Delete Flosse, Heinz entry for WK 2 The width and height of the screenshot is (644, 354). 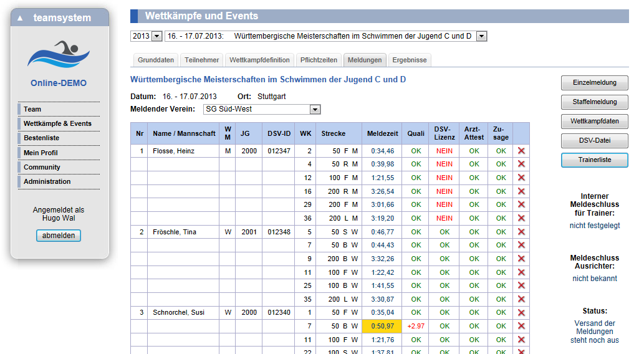521,151
